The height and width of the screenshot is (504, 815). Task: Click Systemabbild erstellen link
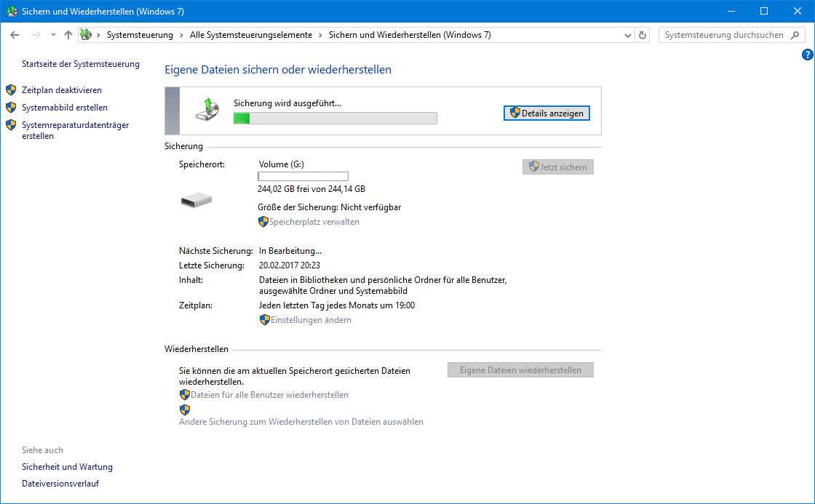(65, 108)
